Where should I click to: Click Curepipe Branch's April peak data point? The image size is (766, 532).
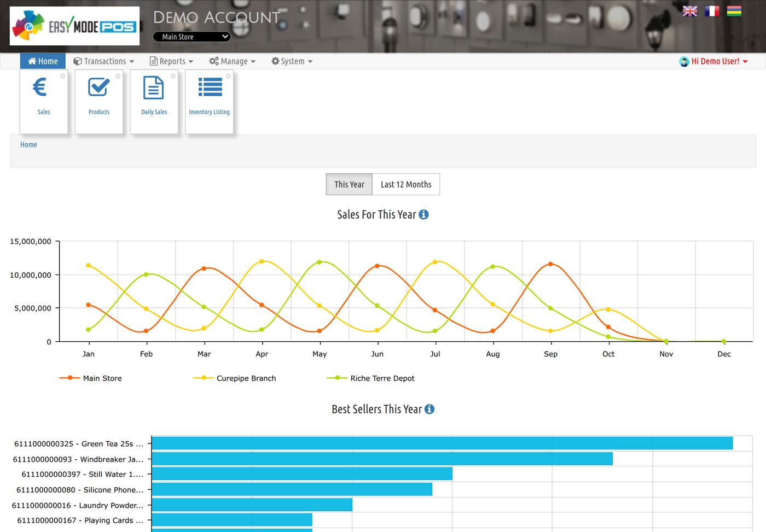262,261
